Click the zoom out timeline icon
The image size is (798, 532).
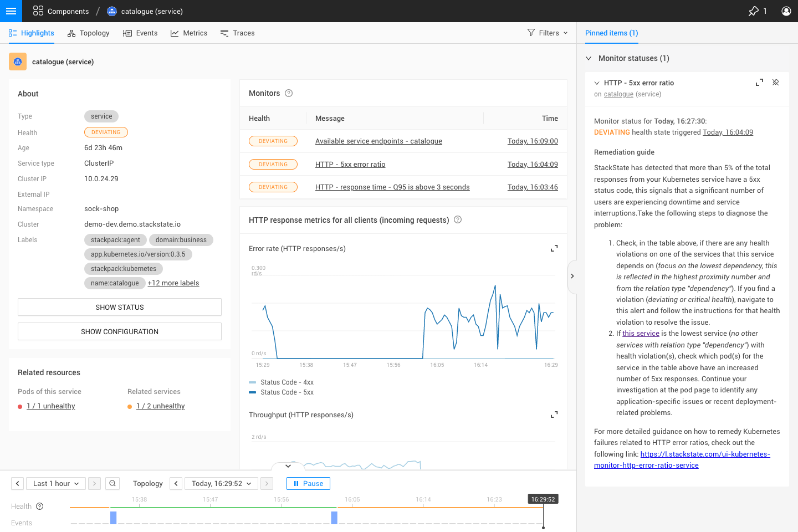coord(112,483)
